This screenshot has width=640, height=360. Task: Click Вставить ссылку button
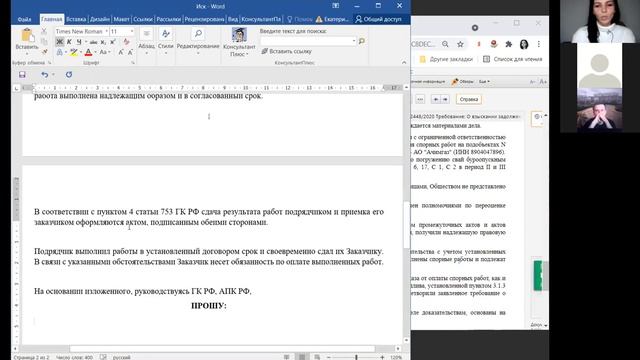pyautogui.click(x=287, y=51)
